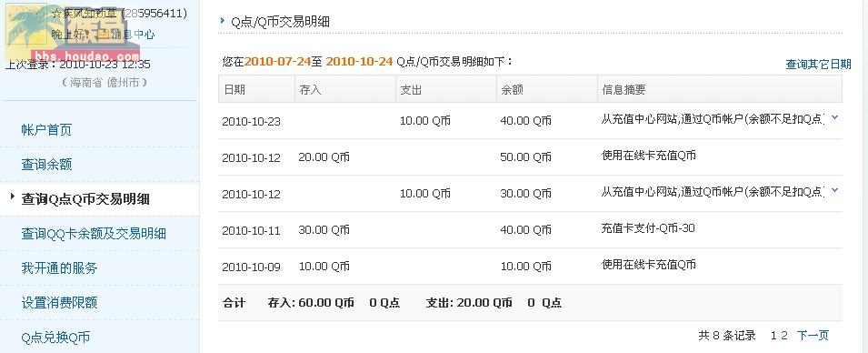The width and height of the screenshot is (868, 353).
Task: Open 设置消费限额 settings
Action: (59, 303)
